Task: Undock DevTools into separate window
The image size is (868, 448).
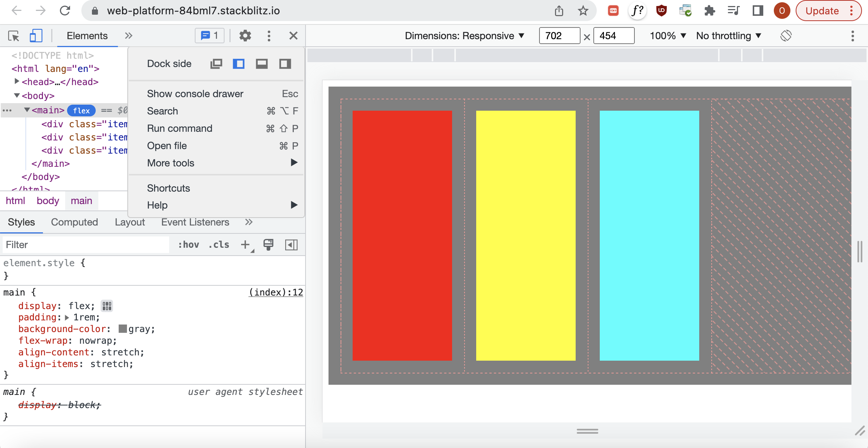Action: (216, 64)
